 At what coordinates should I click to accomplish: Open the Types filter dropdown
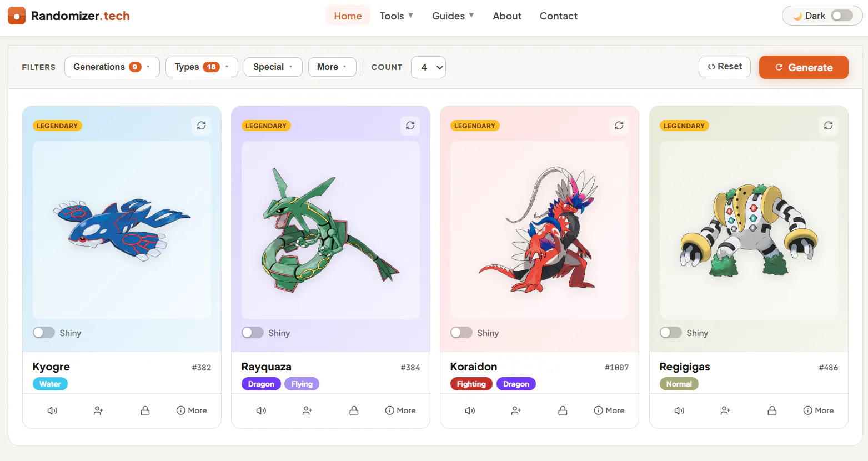click(202, 67)
